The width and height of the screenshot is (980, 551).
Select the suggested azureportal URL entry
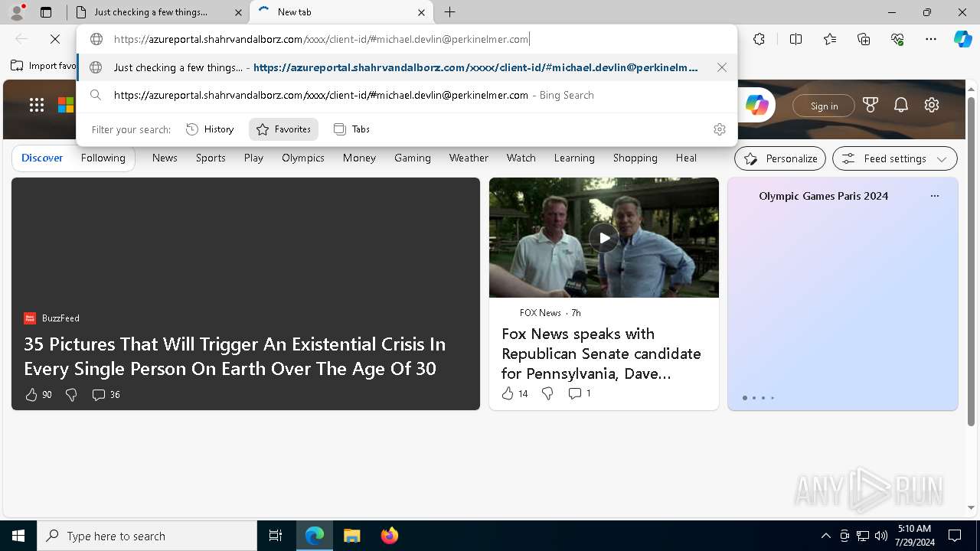click(407, 67)
